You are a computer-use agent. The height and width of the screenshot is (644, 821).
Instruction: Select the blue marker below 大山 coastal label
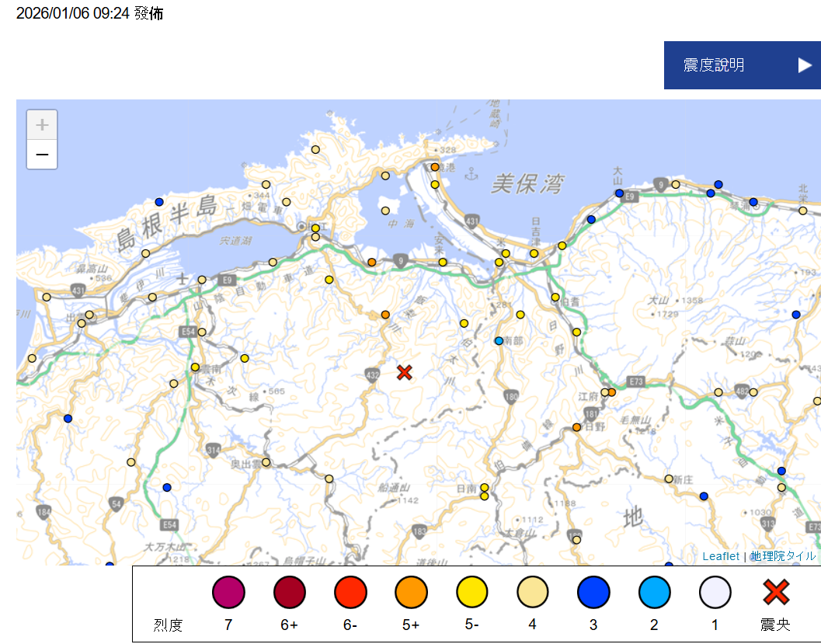pos(619,193)
